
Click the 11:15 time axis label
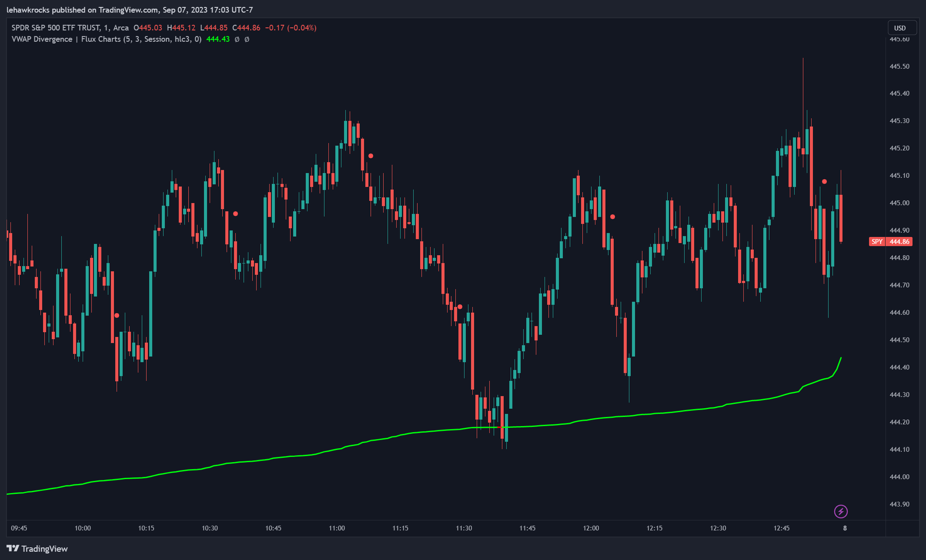(x=400, y=528)
